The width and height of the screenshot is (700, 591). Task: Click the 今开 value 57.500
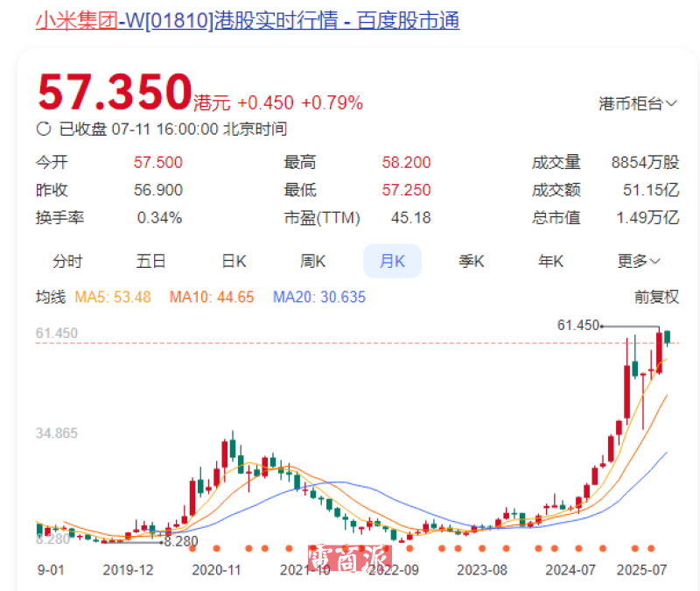coord(158,162)
